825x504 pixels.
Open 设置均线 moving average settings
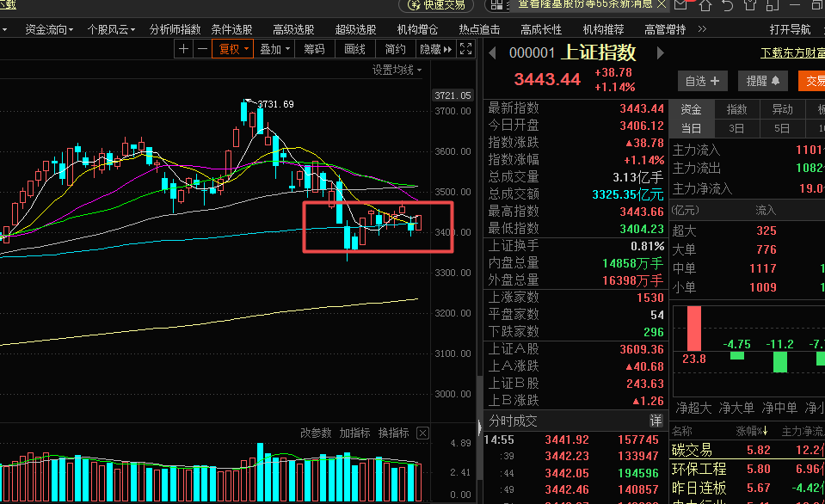pyautogui.click(x=397, y=70)
